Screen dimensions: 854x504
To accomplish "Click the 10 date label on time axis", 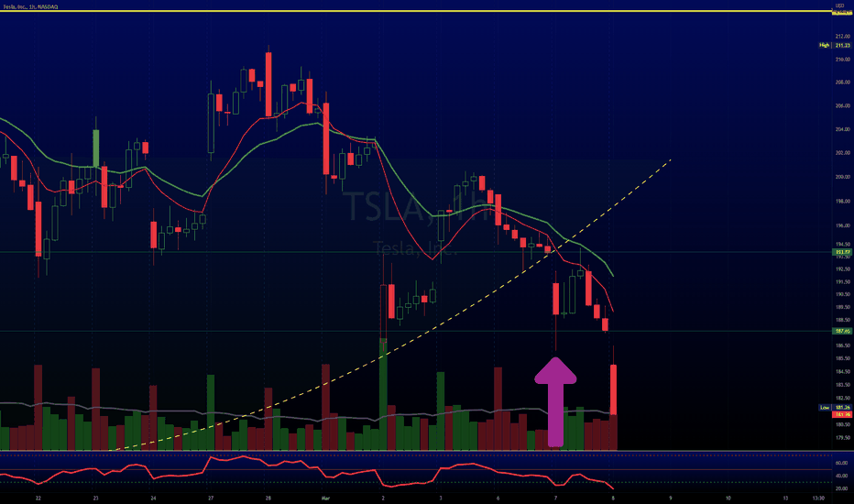I will tap(728, 498).
